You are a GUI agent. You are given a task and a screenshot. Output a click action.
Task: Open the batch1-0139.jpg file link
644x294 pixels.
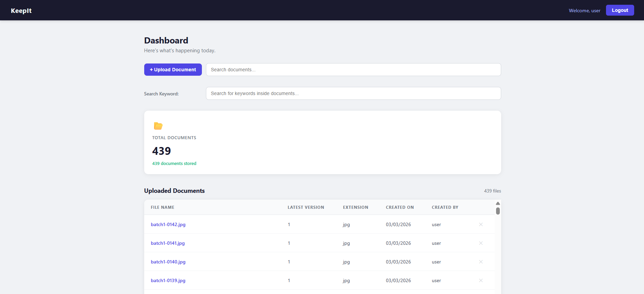[x=168, y=280]
